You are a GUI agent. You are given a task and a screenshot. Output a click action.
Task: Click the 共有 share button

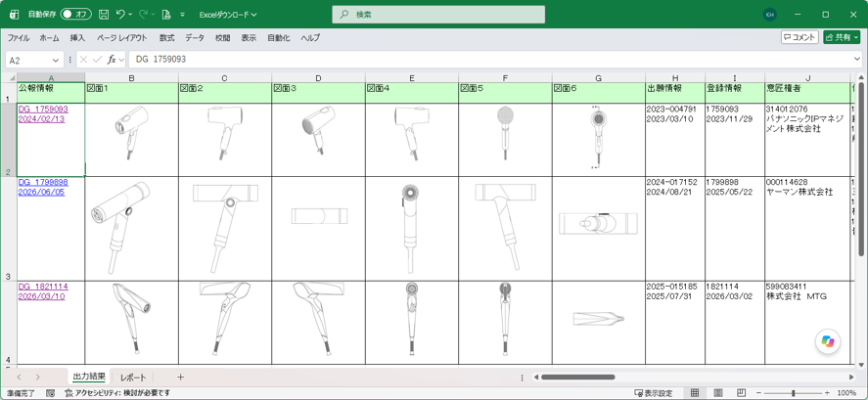click(842, 37)
